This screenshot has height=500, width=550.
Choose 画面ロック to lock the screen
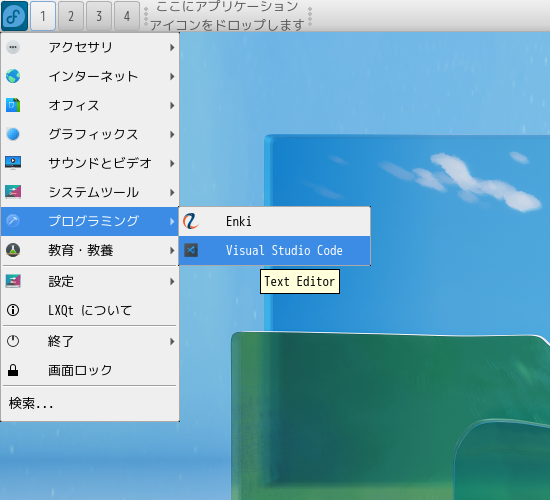[x=90, y=370]
